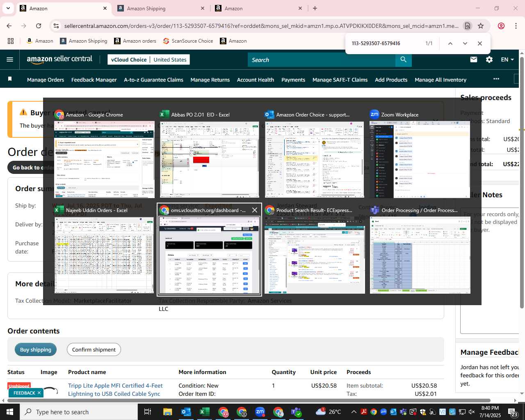Click the Confirm shipment button
525x420 pixels.
pyautogui.click(x=94, y=349)
